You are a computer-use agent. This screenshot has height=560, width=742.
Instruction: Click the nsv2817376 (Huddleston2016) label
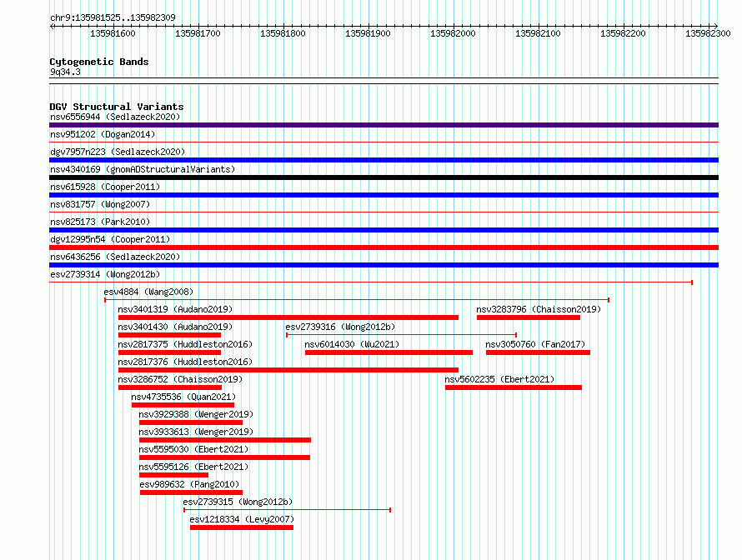pyautogui.click(x=185, y=362)
